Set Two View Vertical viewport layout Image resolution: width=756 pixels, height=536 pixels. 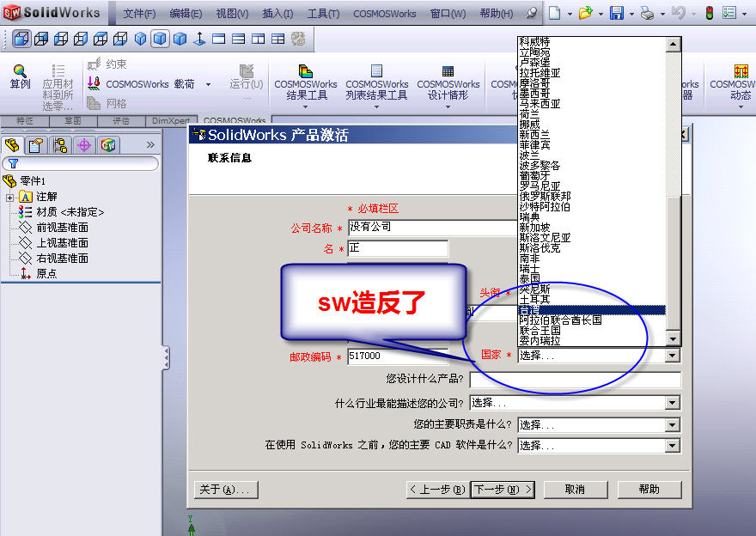(x=258, y=39)
